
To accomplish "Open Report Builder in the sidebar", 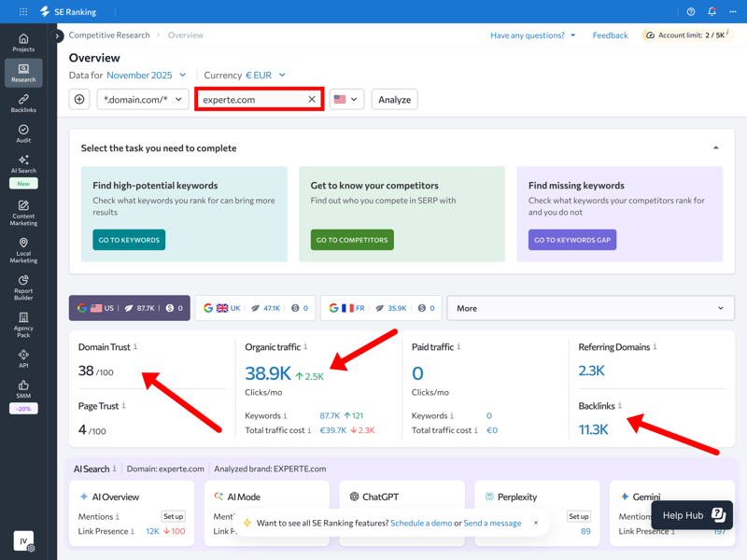I will point(23,287).
